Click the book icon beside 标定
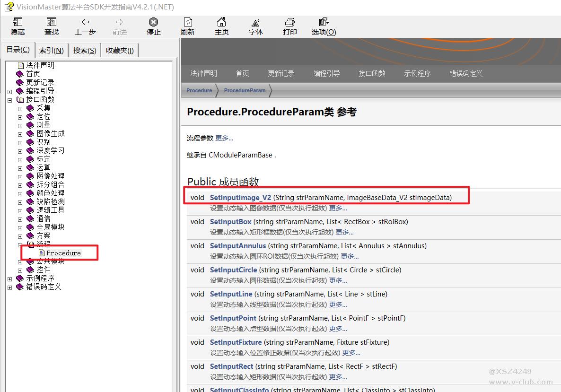 [30, 159]
